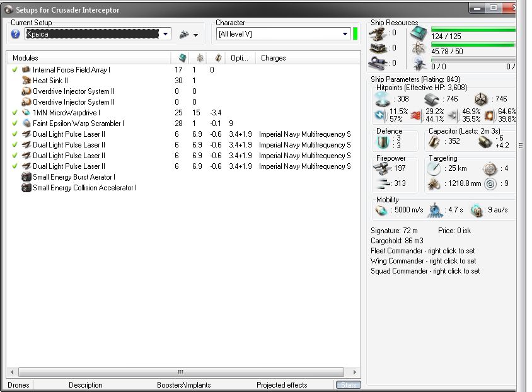Open the help question mark icon
The height and width of the screenshot is (392, 532).
(x=15, y=34)
